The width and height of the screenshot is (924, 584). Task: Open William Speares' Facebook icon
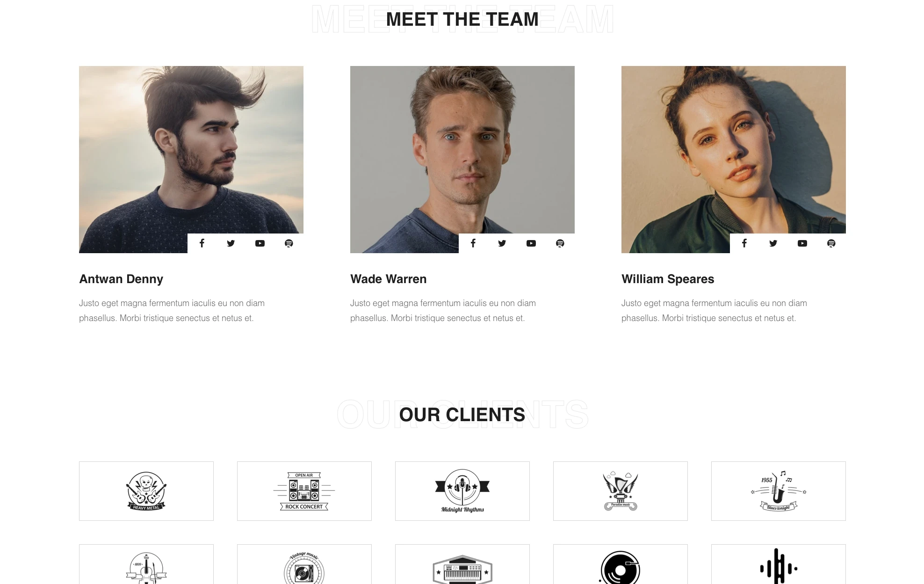pos(744,243)
